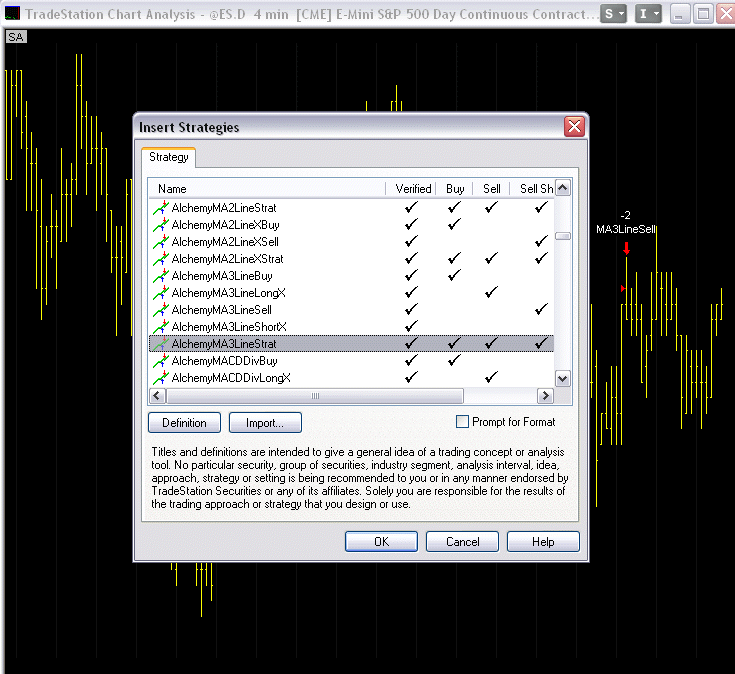Click the Import... button
735x674 pixels.
pyautogui.click(x=265, y=423)
